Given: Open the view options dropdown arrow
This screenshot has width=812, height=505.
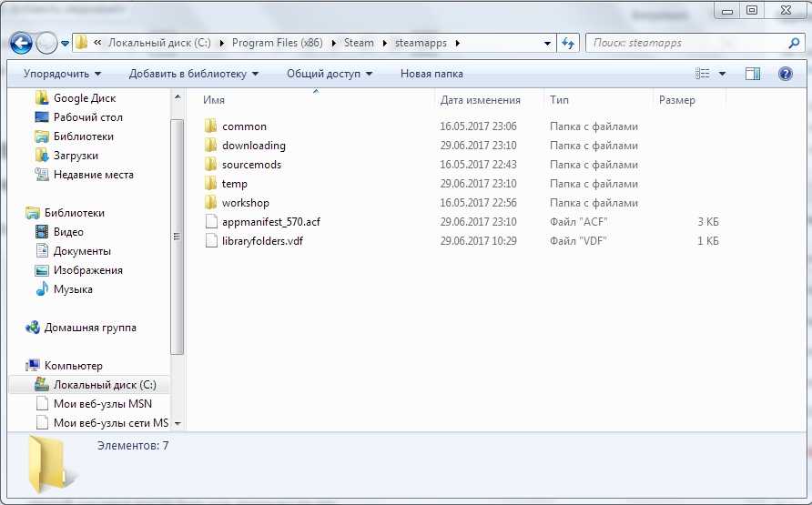Looking at the screenshot, I should point(723,74).
